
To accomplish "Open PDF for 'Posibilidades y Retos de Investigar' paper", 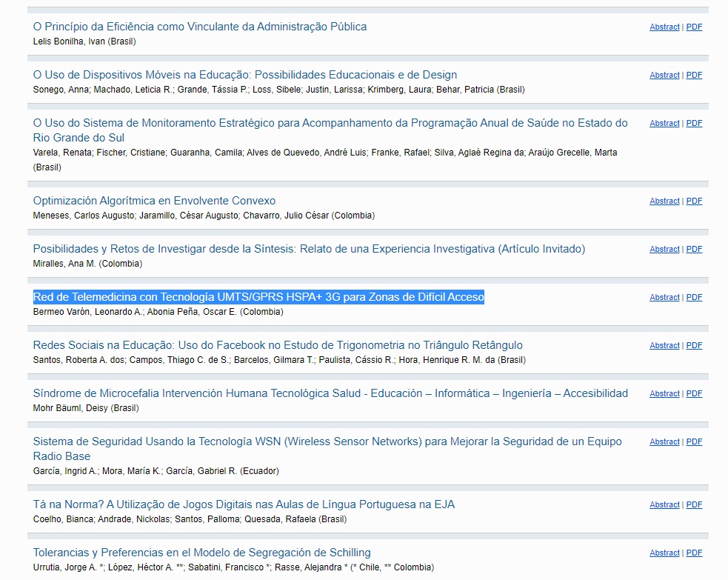I will point(694,250).
